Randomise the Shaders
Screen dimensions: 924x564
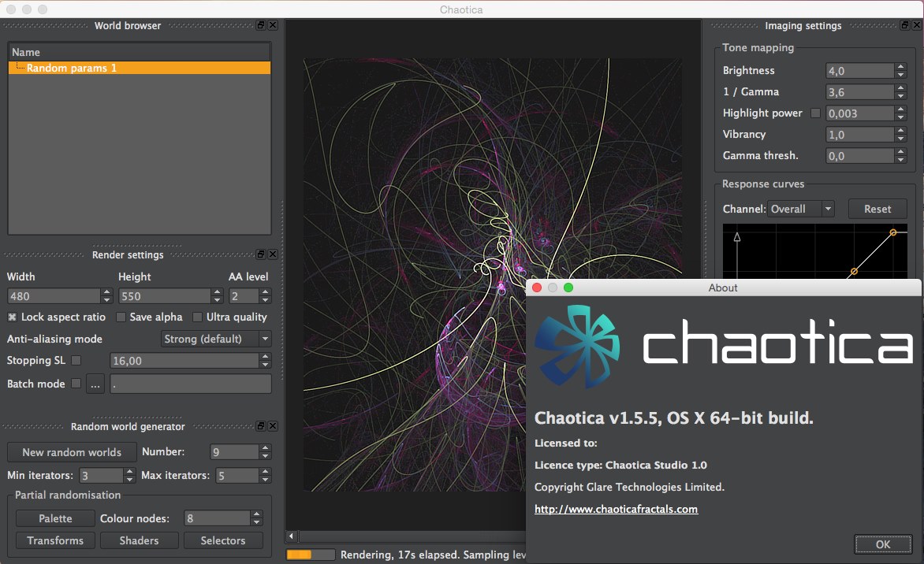139,540
